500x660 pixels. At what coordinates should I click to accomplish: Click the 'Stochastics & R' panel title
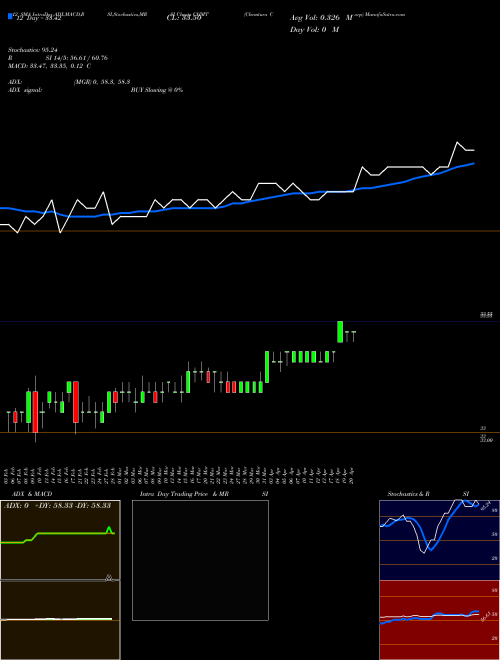pos(409,494)
